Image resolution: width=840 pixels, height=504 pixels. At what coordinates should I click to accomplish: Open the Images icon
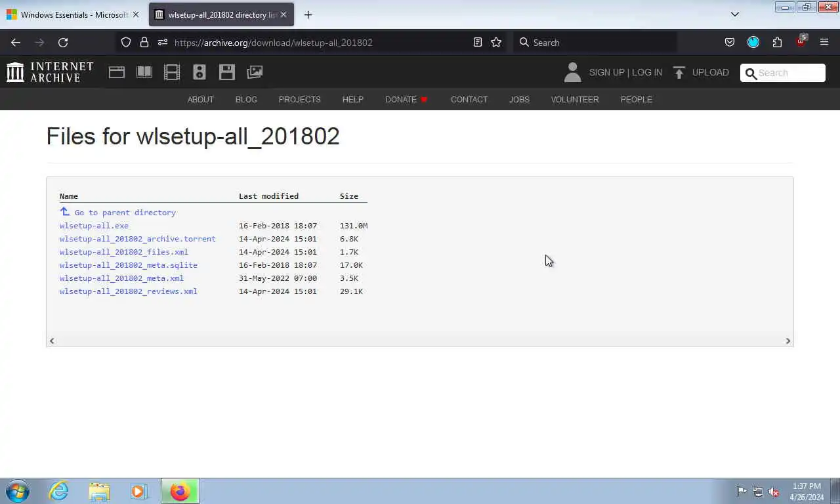pos(255,72)
